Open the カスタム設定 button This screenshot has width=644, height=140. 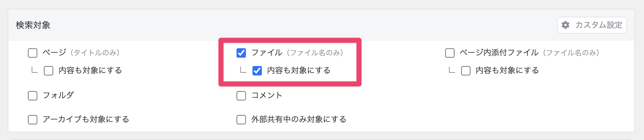[592, 25]
